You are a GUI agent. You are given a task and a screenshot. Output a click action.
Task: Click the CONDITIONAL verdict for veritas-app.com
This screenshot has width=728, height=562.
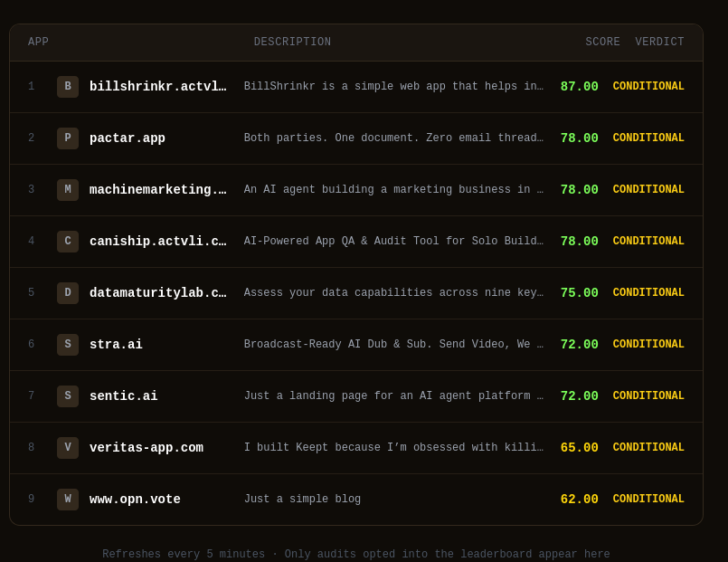coord(648,447)
